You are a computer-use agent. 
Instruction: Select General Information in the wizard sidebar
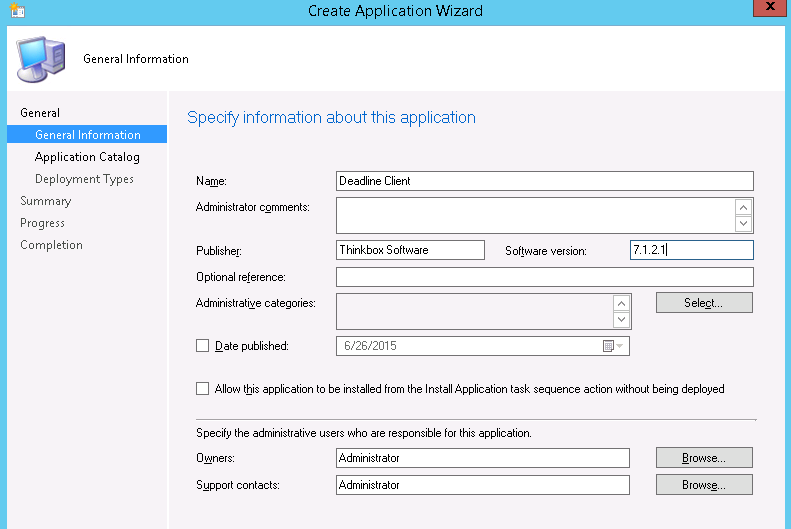pos(87,135)
